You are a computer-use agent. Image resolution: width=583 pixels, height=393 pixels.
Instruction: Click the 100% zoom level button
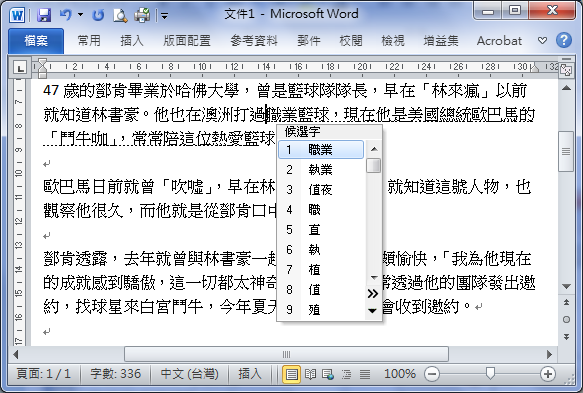(x=399, y=374)
